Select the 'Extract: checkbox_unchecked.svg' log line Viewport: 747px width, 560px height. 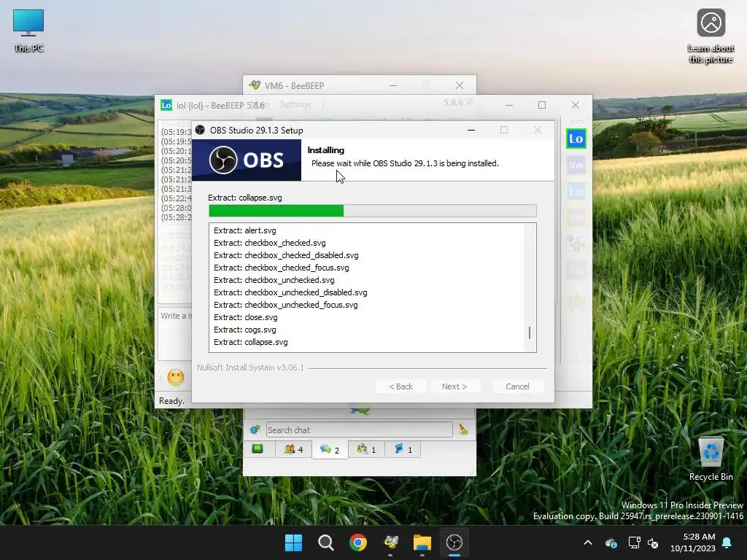(x=274, y=280)
